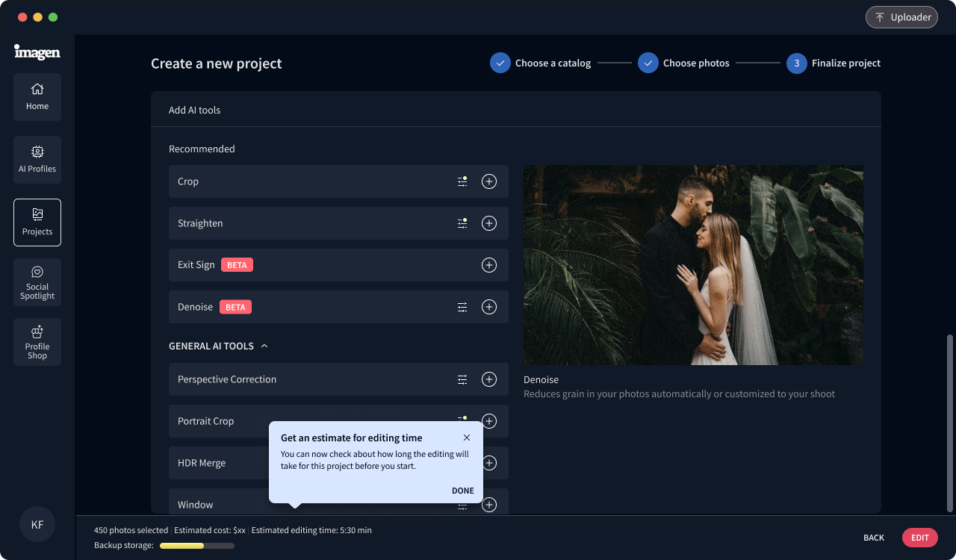Enable the Exit Sign tool
956x560 pixels.
tap(489, 265)
